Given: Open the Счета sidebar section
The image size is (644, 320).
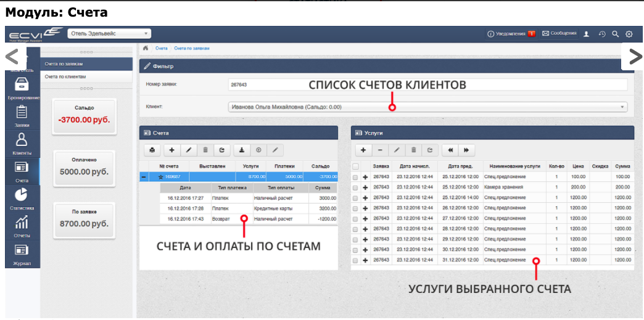Looking at the screenshot, I should pyautogui.click(x=22, y=171).
